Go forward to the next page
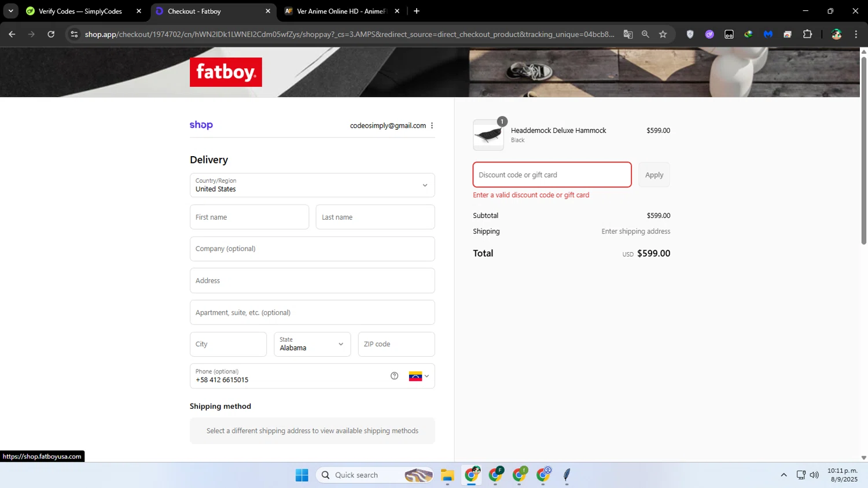The image size is (868, 488). point(31,34)
